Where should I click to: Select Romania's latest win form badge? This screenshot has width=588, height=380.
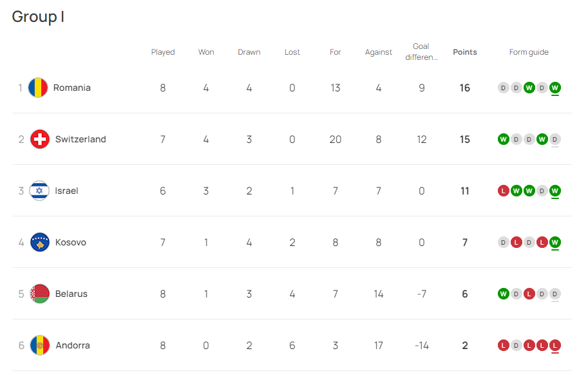pos(555,88)
